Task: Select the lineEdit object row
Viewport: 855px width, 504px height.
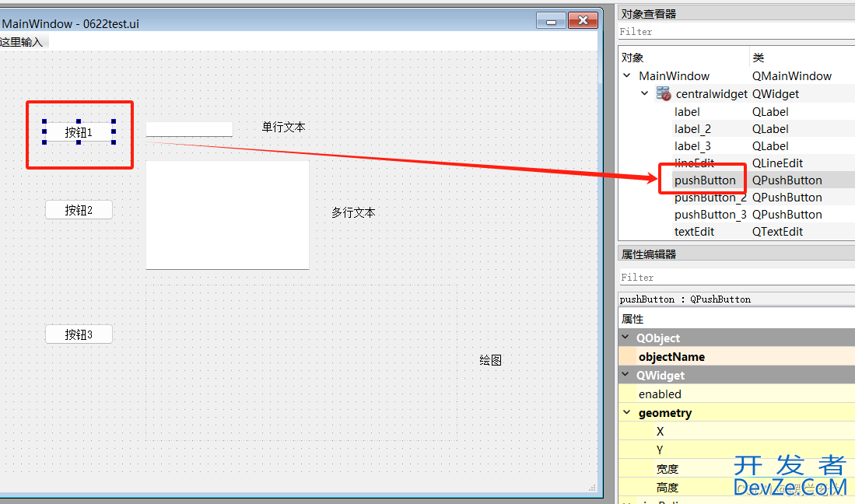Action: point(737,163)
